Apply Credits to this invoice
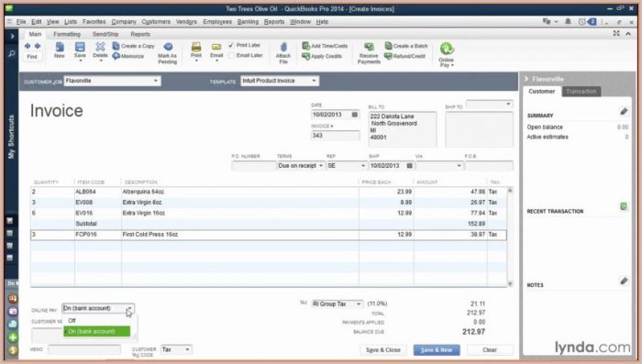 coord(322,56)
